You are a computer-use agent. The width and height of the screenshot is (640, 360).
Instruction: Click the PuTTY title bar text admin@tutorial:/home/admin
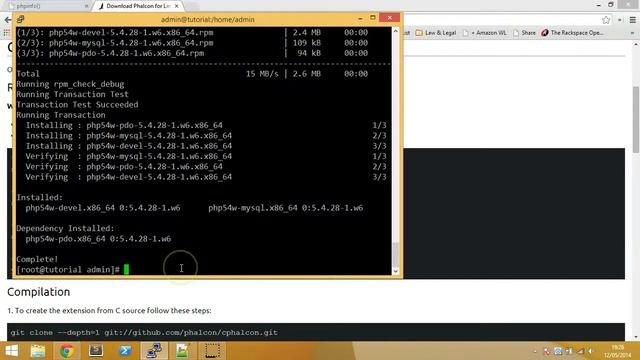[207, 19]
